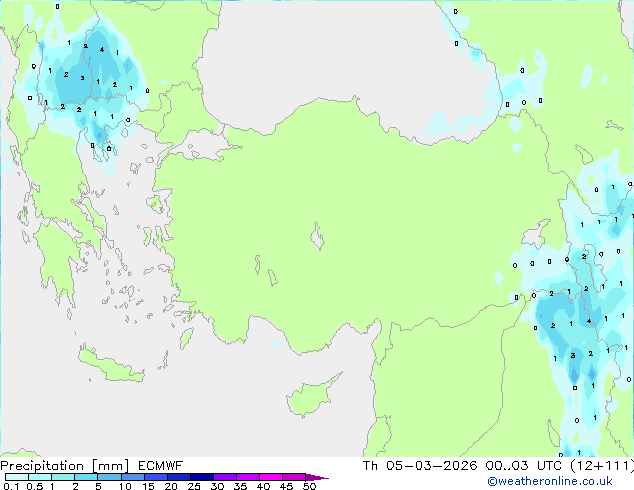Click the legend label "0.5"

click(x=34, y=486)
